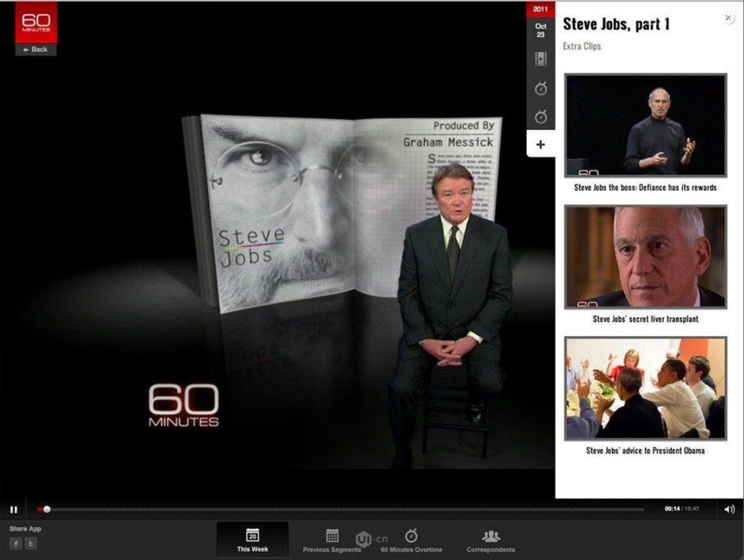The image size is (744, 560).
Task: Click the 60 Minutes logo in the top-left corner
Action: (x=36, y=23)
